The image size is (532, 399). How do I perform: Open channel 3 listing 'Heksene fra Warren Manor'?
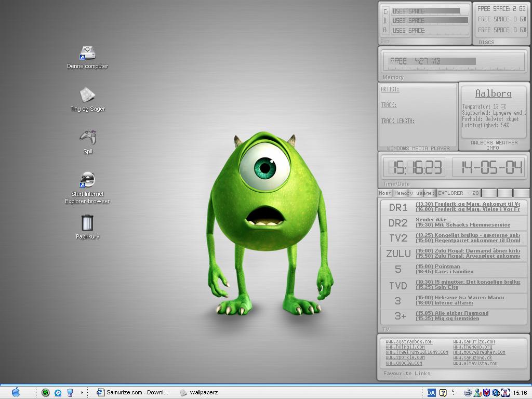460,298
